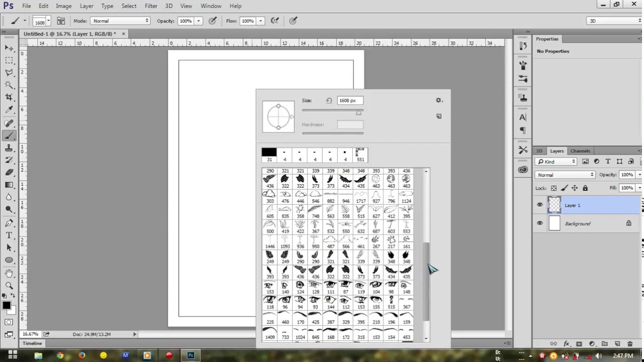644x362 pixels.
Task: Open the Opacity slider dropdown arrow
Action: coord(199,21)
